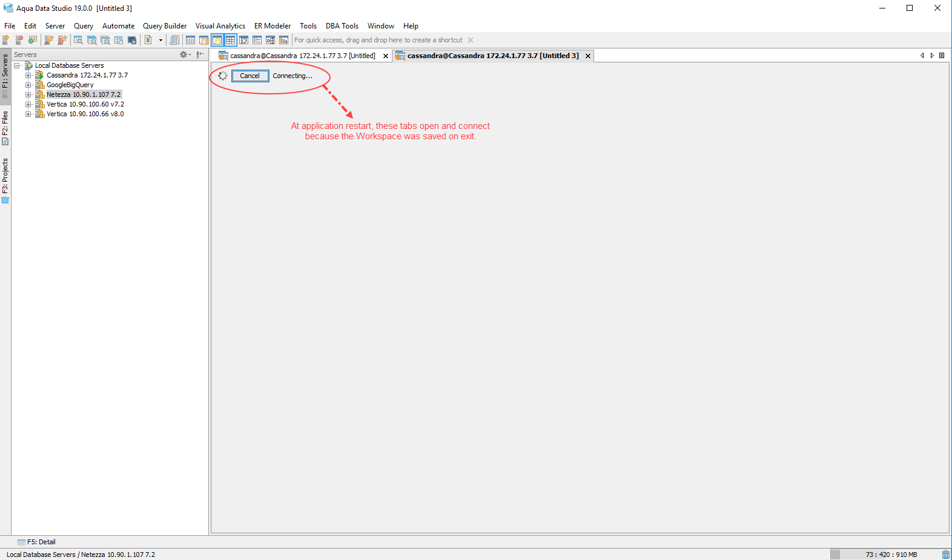Open the first Query Analyzer magnifier icon
The image size is (952, 560).
pos(78,40)
